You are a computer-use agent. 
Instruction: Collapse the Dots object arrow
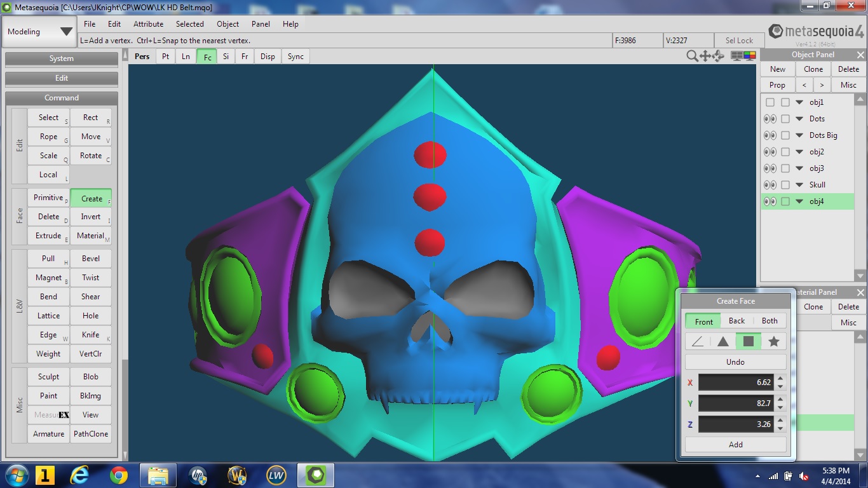point(800,119)
